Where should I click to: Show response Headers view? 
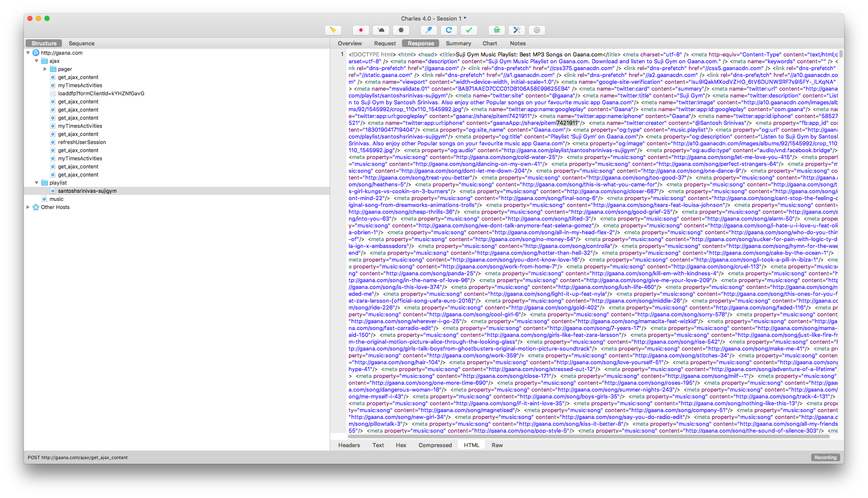[x=349, y=445]
